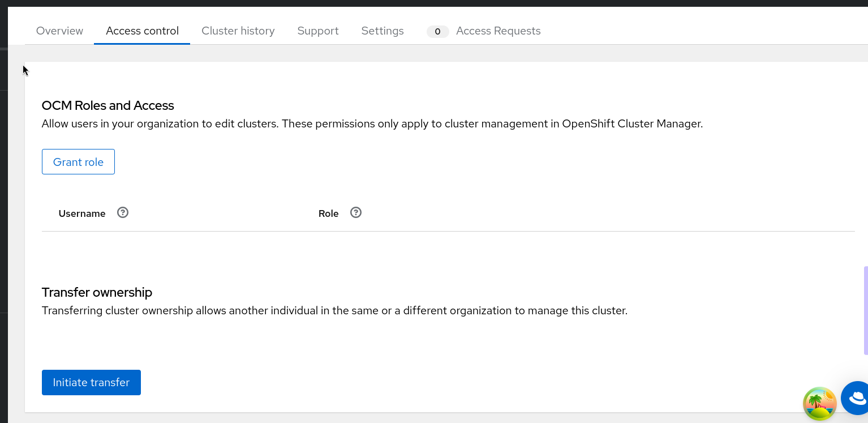Click the Grant role button

(78, 162)
